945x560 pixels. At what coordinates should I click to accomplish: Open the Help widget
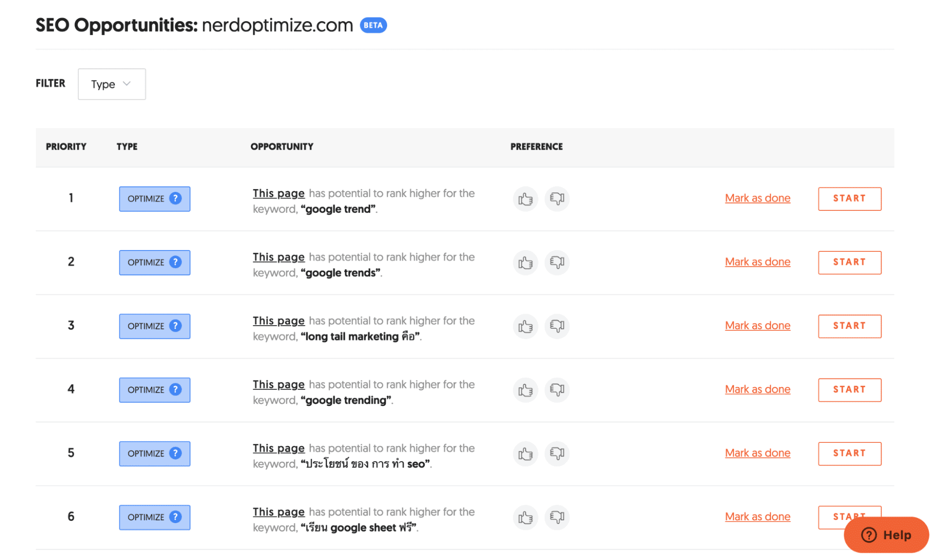point(886,535)
